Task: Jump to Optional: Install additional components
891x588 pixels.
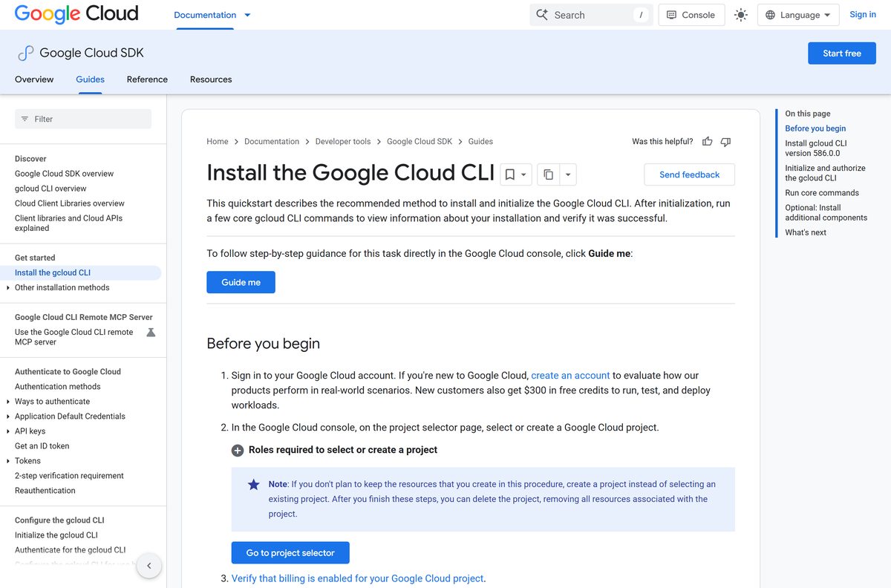Action: pyautogui.click(x=826, y=212)
